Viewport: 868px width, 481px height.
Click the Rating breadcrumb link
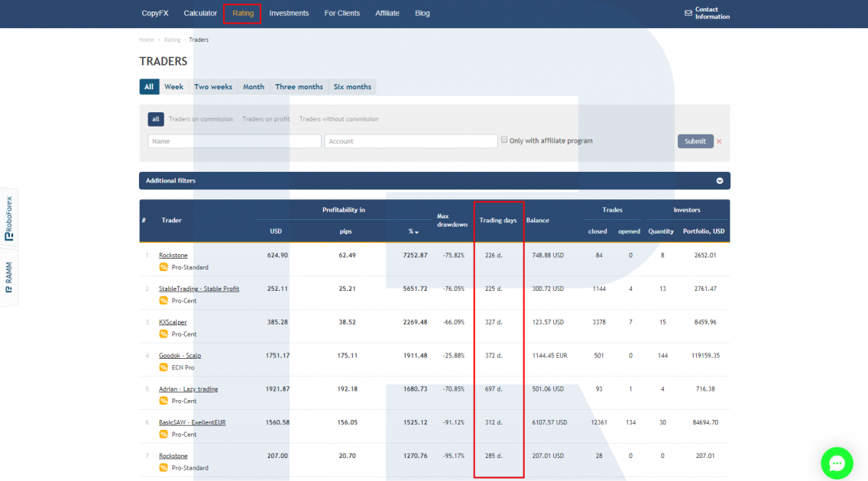[172, 40]
